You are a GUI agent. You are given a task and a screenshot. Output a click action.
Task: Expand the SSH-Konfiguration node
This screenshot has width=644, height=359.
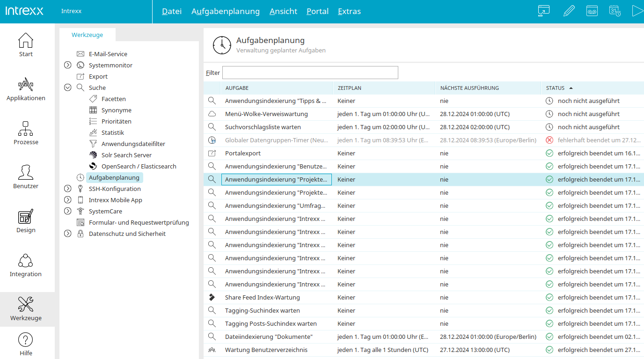point(68,189)
